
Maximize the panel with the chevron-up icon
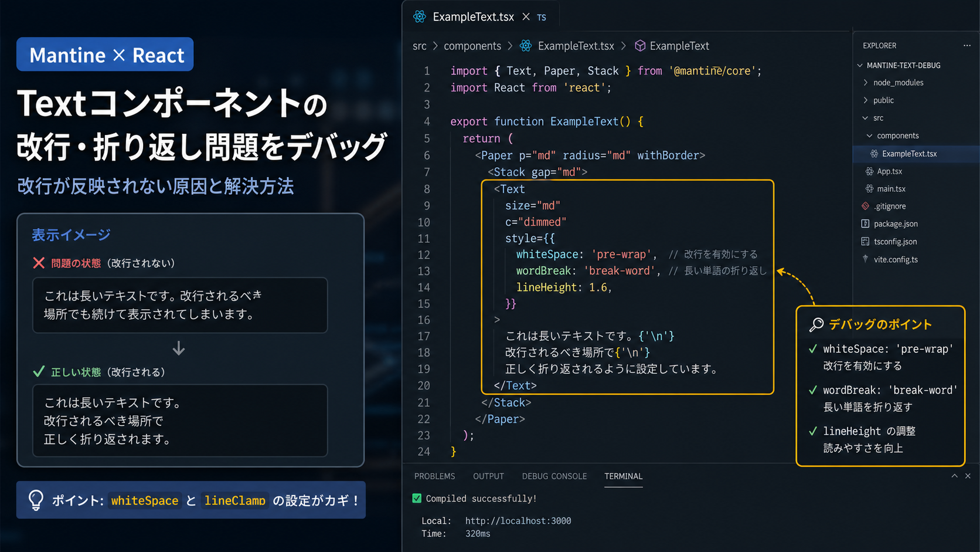954,476
